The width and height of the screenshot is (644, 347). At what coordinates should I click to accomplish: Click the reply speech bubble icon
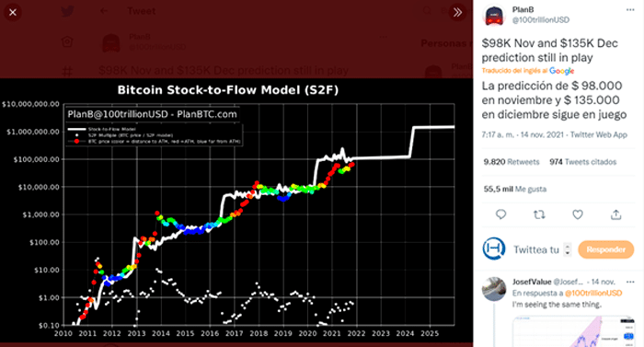[x=500, y=214]
